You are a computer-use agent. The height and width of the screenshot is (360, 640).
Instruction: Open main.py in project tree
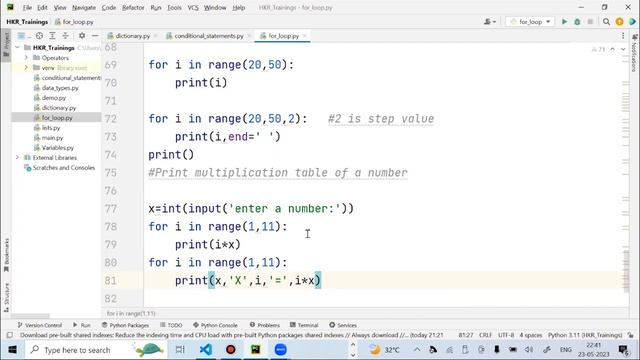tap(49, 138)
